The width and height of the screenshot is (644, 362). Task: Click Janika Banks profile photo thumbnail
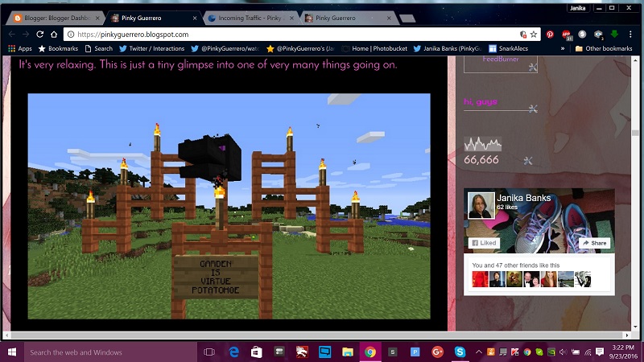pos(481,205)
